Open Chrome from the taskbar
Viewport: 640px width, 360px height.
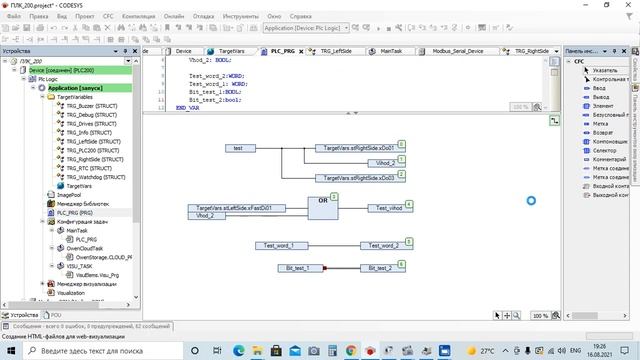(351, 351)
